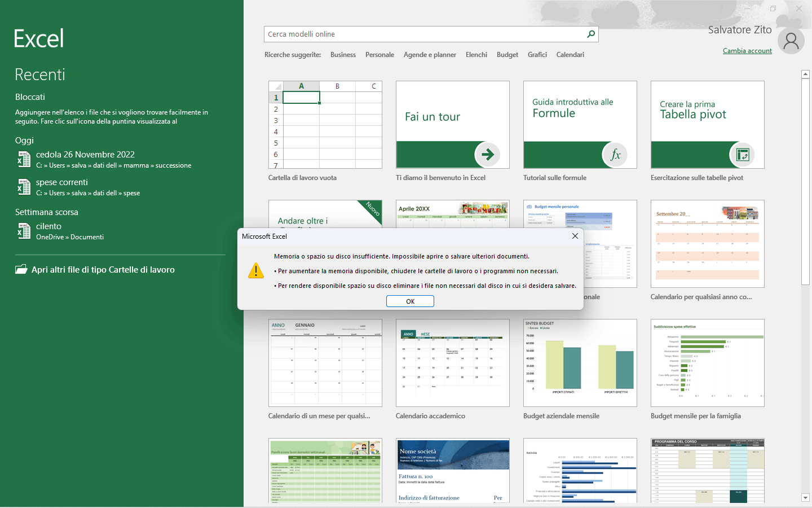
Task: Click the fx icon on the Formule guide
Action: coord(615,154)
